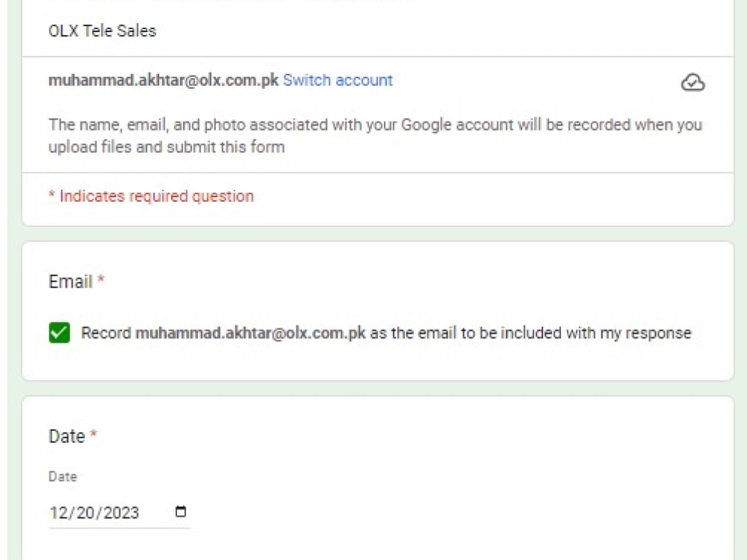Click the cloud draft-saved icon
This screenshot has width=747, height=560.
(x=693, y=82)
